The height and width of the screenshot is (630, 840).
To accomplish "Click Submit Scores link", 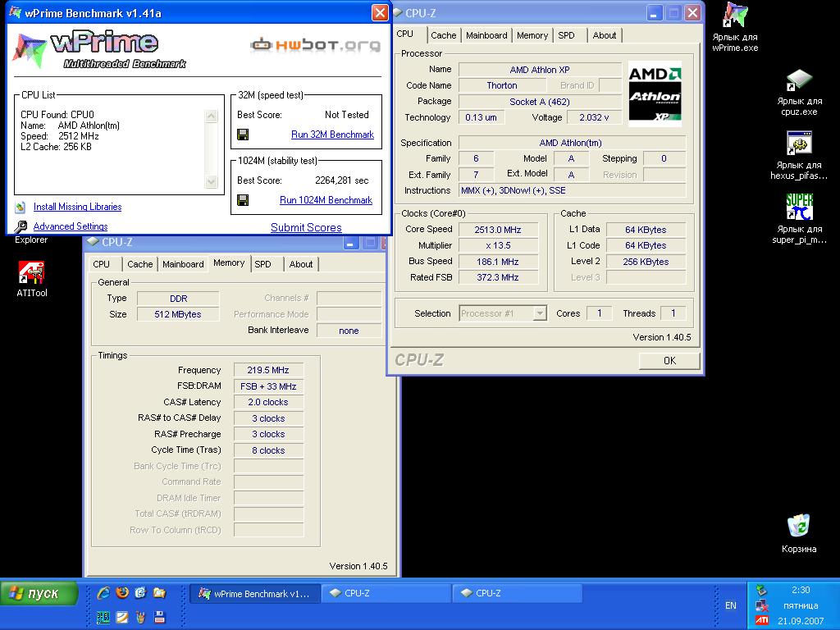I will click(306, 228).
